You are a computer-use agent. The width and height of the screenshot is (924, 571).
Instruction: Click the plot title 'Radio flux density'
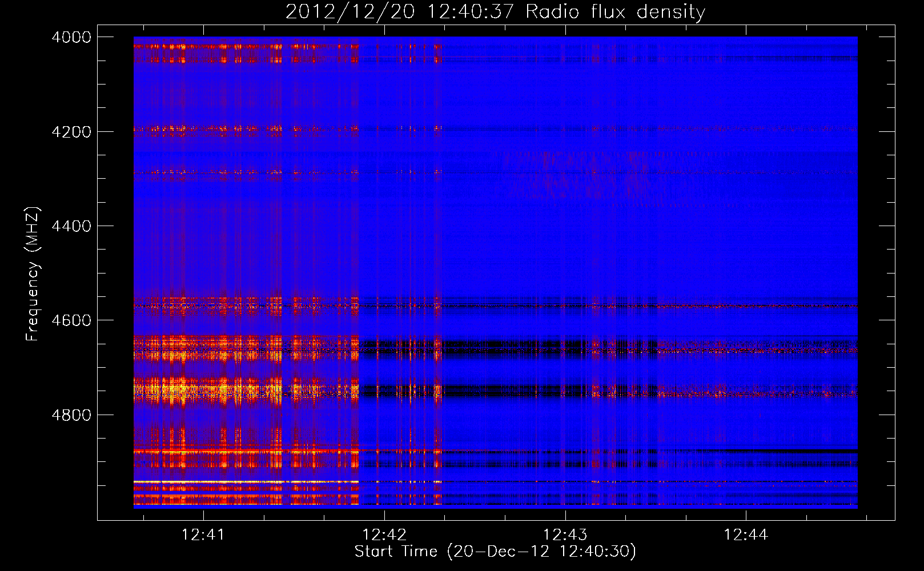click(616, 12)
